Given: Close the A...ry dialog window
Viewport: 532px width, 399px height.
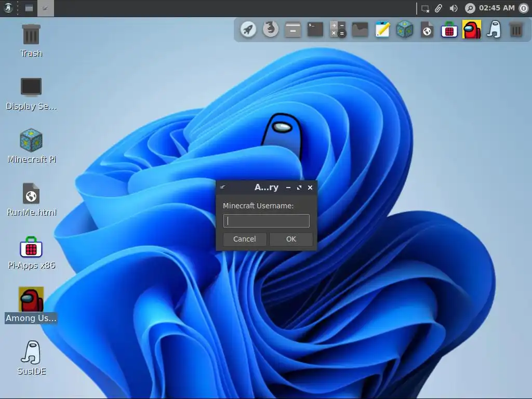Looking at the screenshot, I should [x=310, y=188].
